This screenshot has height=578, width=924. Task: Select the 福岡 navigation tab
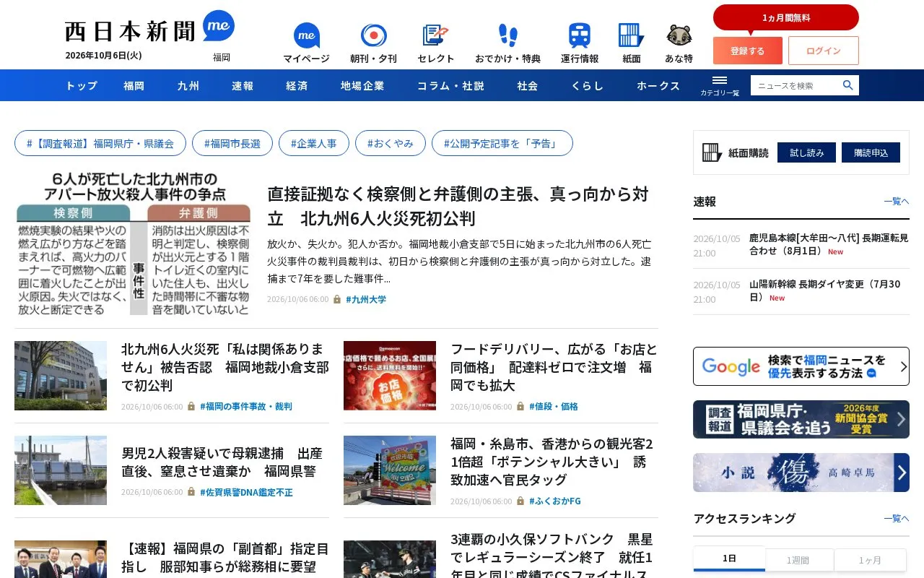click(134, 85)
